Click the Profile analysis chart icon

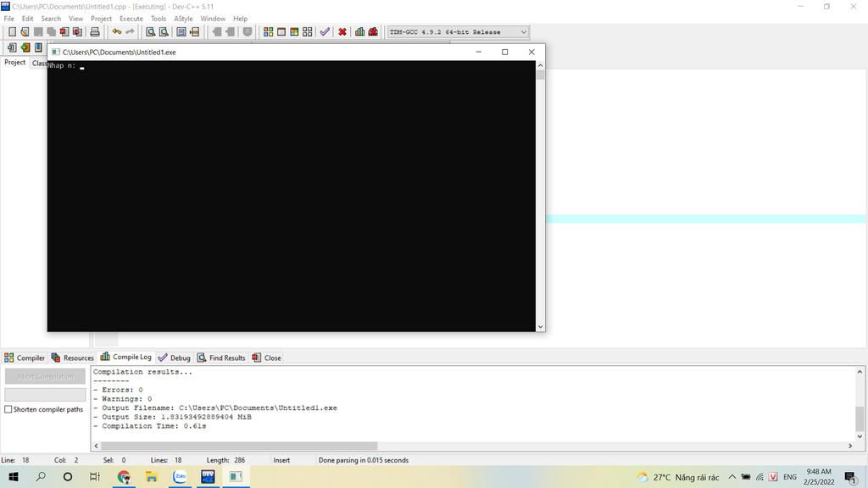click(x=359, y=32)
